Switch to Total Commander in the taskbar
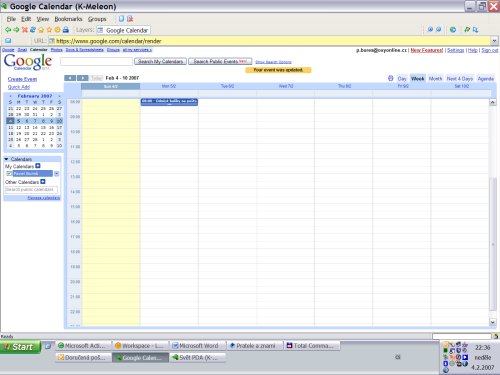The width and height of the screenshot is (500, 375). coord(311,346)
